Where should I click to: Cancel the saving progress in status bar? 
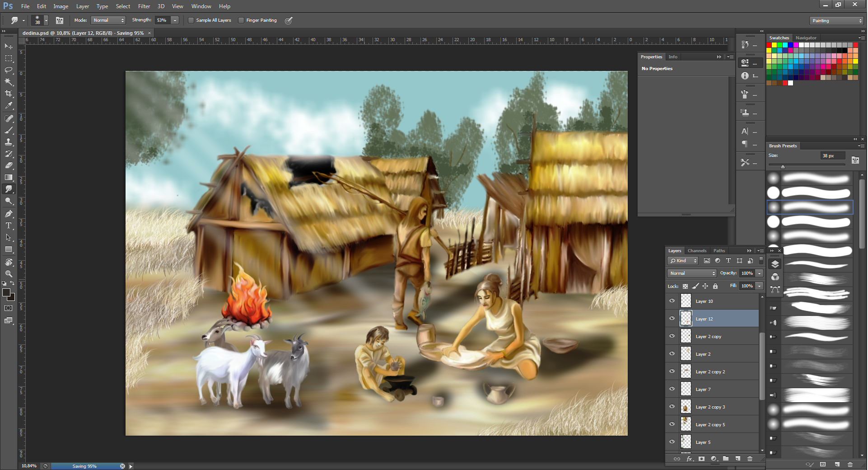pyautogui.click(x=122, y=466)
